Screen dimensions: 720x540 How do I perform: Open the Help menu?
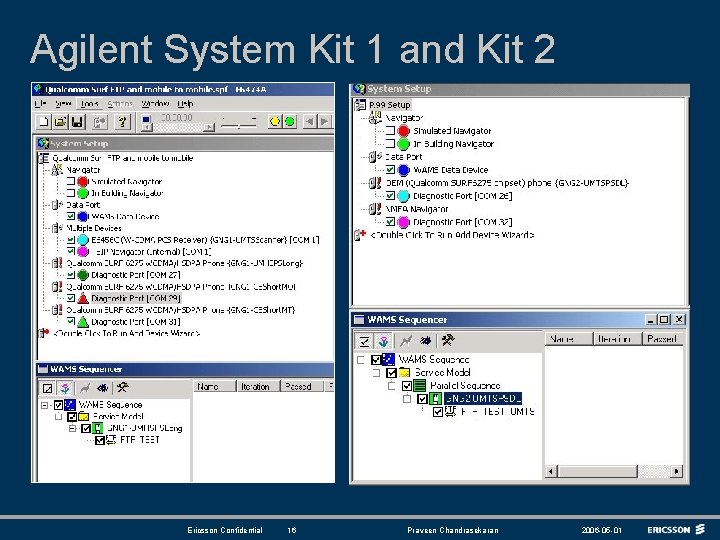pos(185,104)
